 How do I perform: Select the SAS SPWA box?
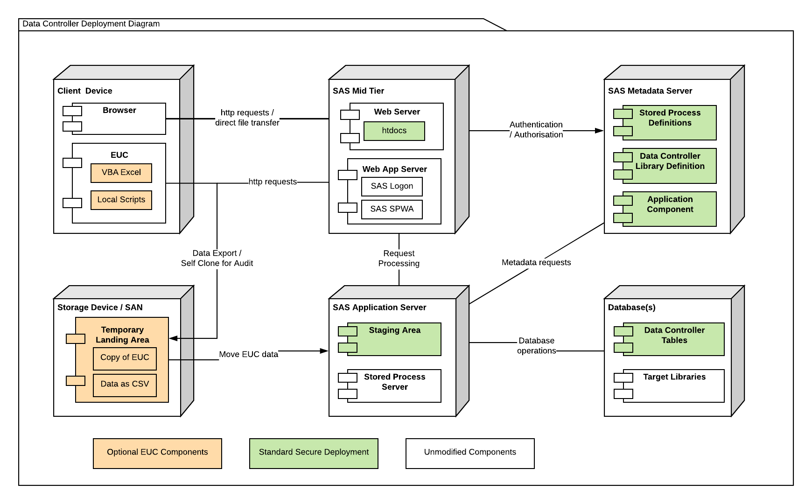pos(392,209)
